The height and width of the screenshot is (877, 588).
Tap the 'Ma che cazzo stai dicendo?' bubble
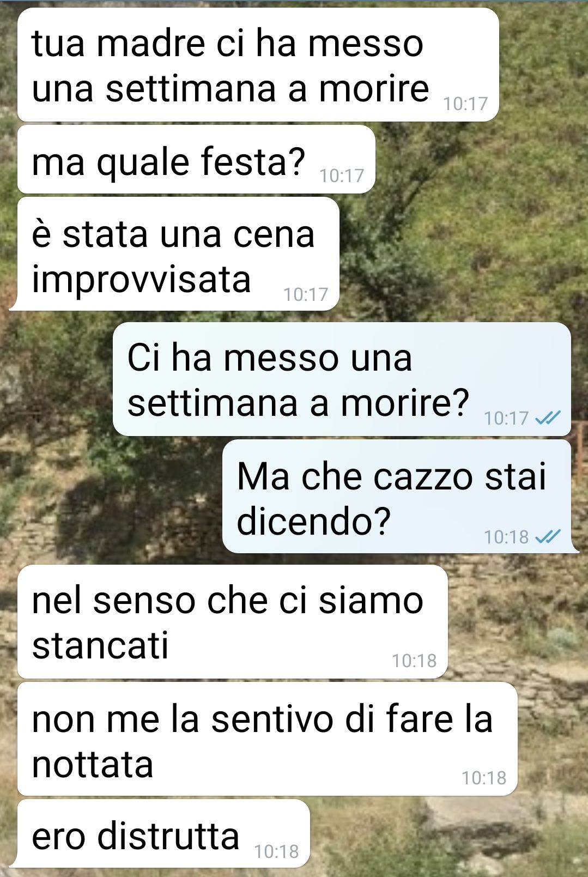(397, 497)
